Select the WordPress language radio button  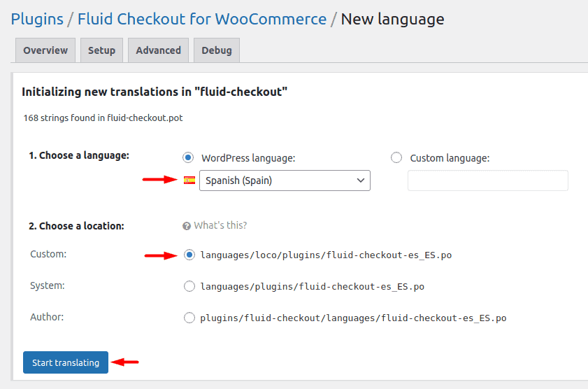pos(187,158)
